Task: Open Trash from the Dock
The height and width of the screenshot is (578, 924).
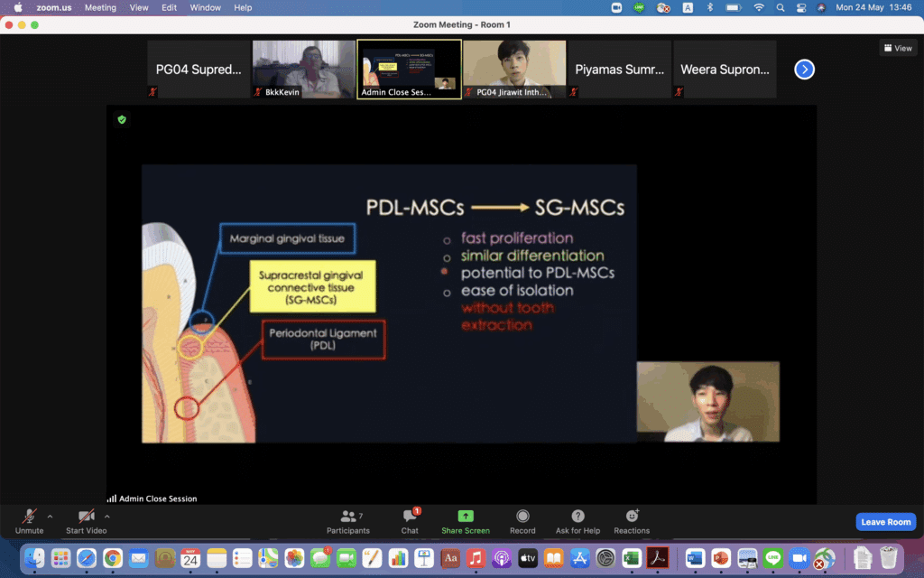Action: pyautogui.click(x=888, y=558)
